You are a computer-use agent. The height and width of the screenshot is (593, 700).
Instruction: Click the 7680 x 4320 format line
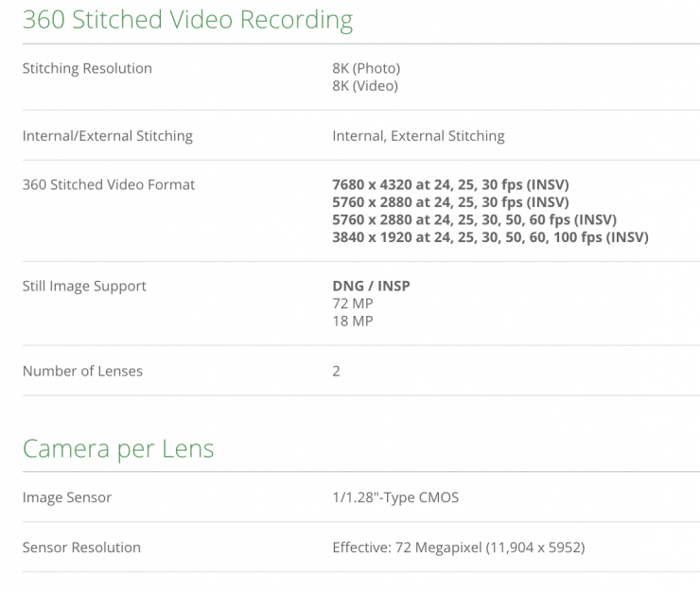(450, 184)
